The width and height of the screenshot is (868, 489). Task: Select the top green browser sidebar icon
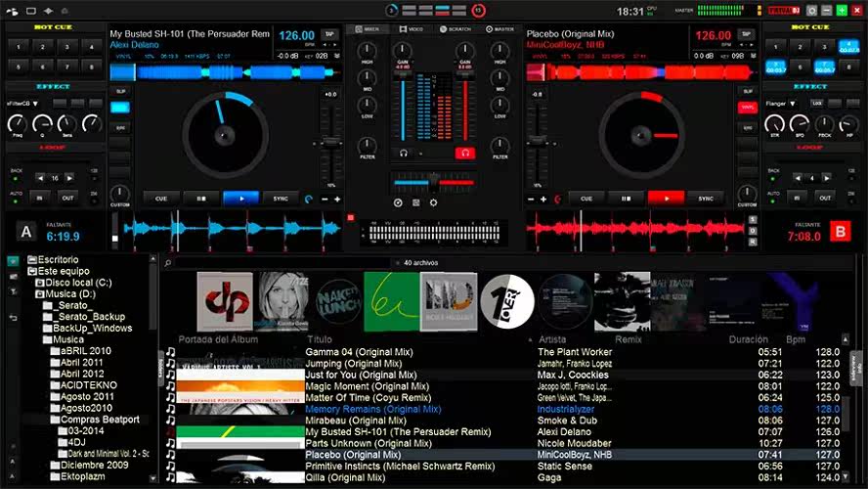pyautogui.click(x=14, y=261)
